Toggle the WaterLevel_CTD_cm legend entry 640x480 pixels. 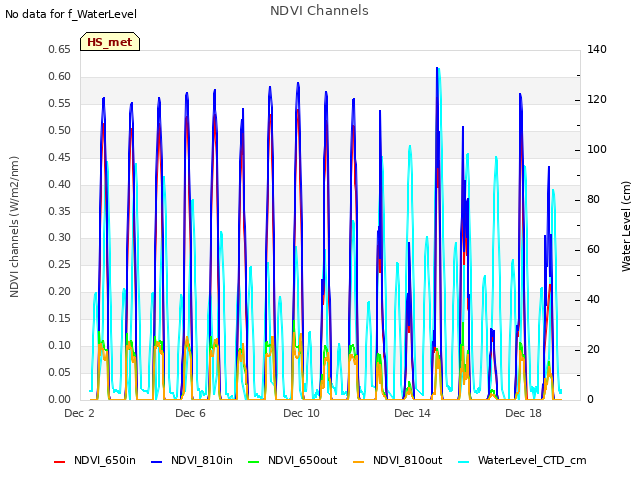click(x=522, y=460)
